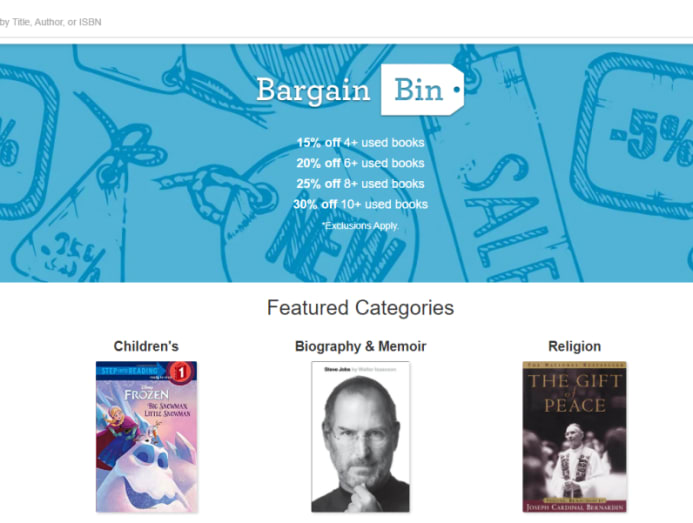Click The Gift of Peace book cover

click(575, 437)
